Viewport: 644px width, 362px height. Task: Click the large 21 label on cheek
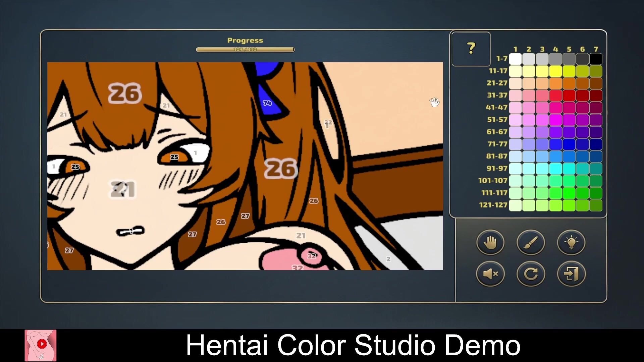[123, 189]
